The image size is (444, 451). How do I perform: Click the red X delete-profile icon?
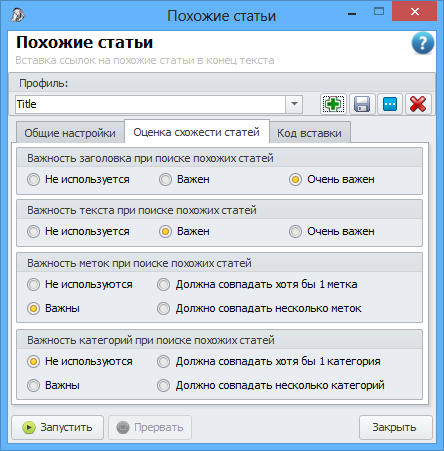[418, 104]
